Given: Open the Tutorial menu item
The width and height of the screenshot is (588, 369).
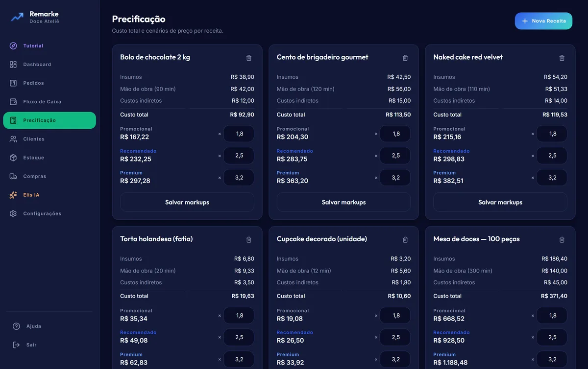Looking at the screenshot, I should pos(49,46).
